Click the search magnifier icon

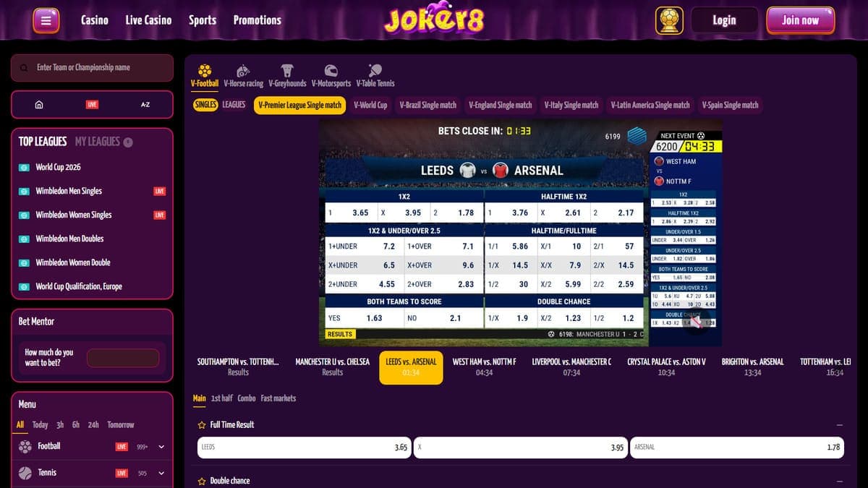25,68
